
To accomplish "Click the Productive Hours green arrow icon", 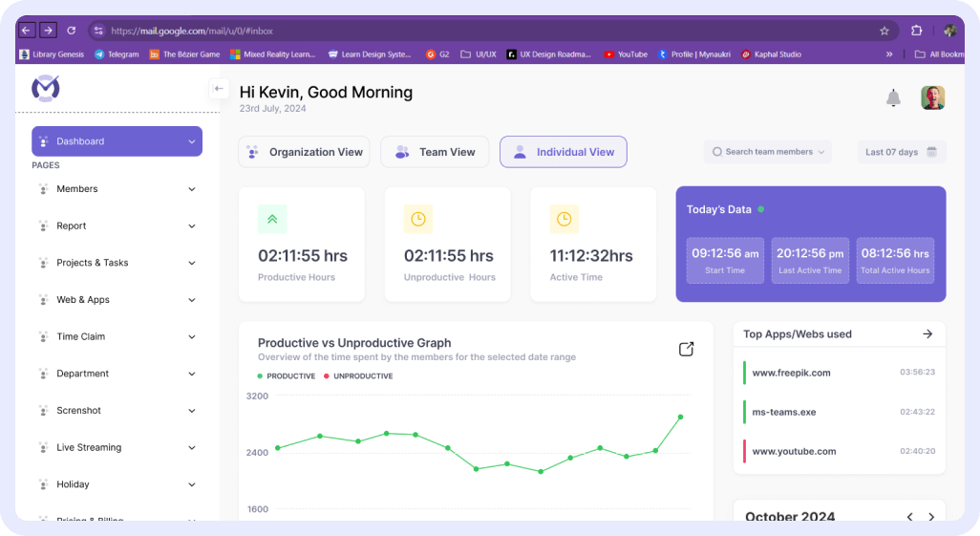I will pyautogui.click(x=272, y=219).
